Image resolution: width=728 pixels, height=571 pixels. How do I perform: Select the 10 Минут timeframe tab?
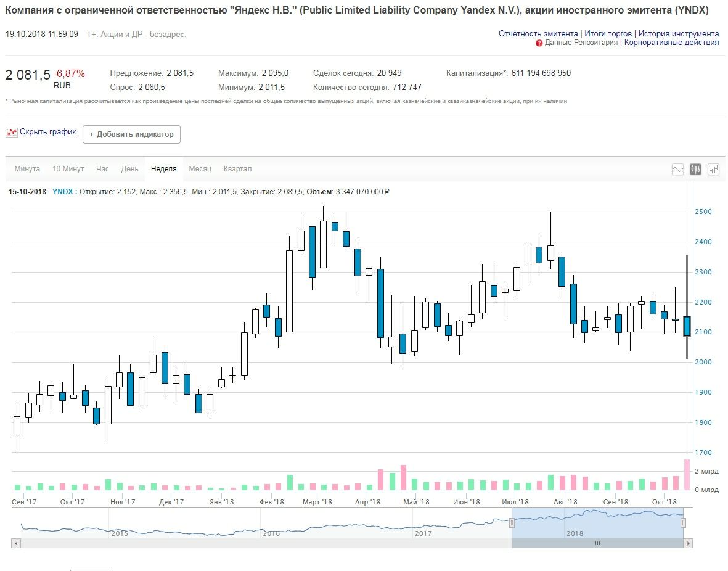[x=68, y=169]
